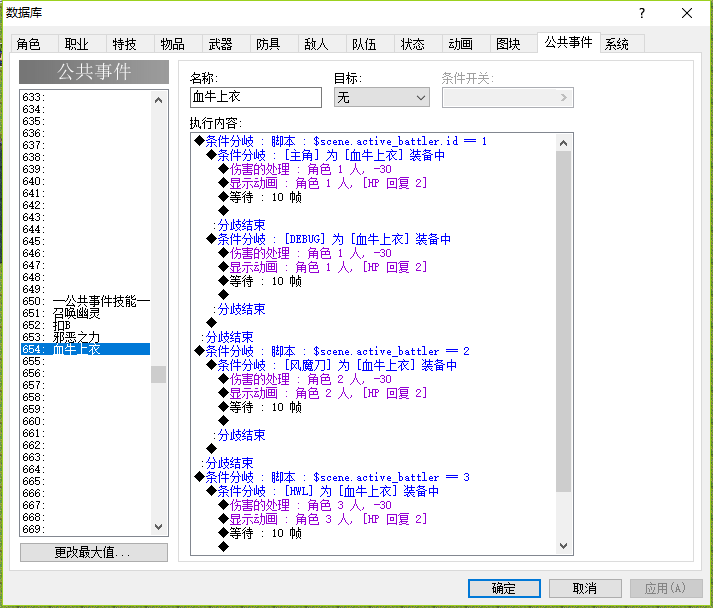Select the 状态 tab
The height and width of the screenshot is (608, 713).
click(x=418, y=44)
